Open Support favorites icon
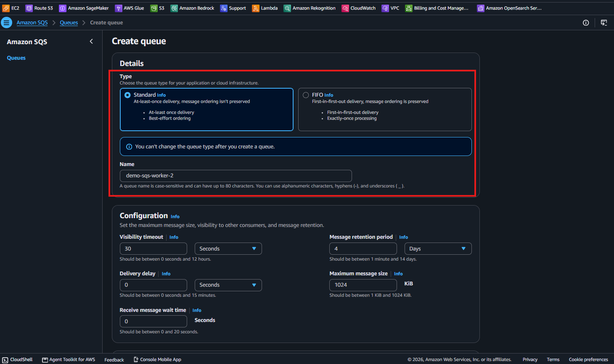614x364 pixels. [224, 8]
